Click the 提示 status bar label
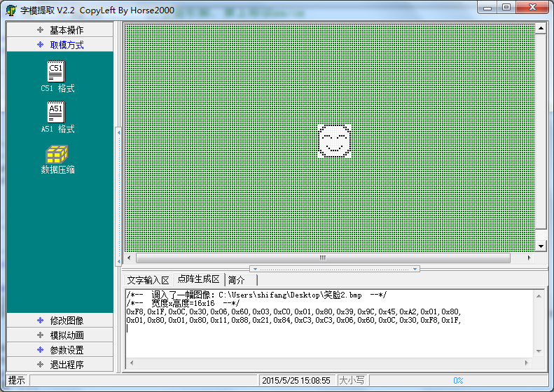The image size is (554, 392). [x=17, y=380]
